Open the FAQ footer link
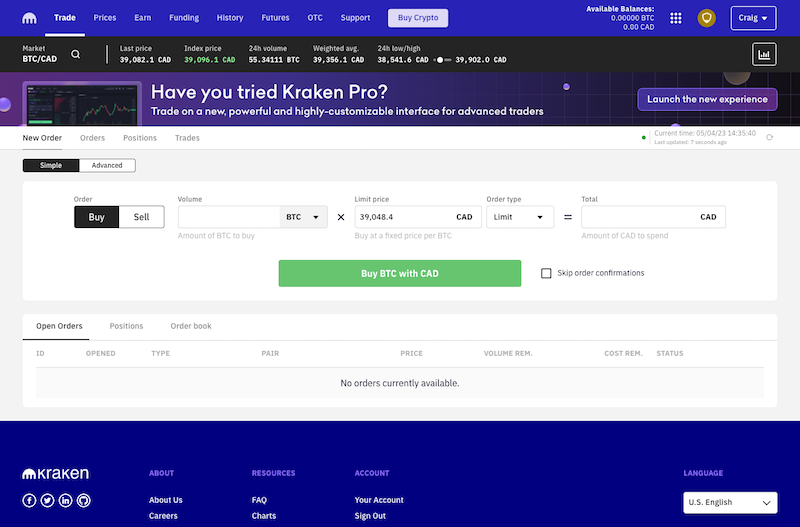This screenshot has width=800, height=527. pos(259,500)
